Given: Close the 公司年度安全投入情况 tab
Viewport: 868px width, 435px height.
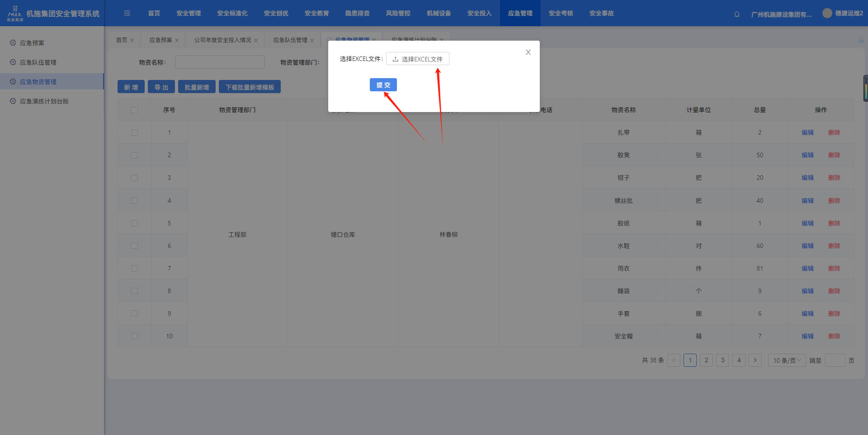Looking at the screenshot, I should [x=256, y=40].
